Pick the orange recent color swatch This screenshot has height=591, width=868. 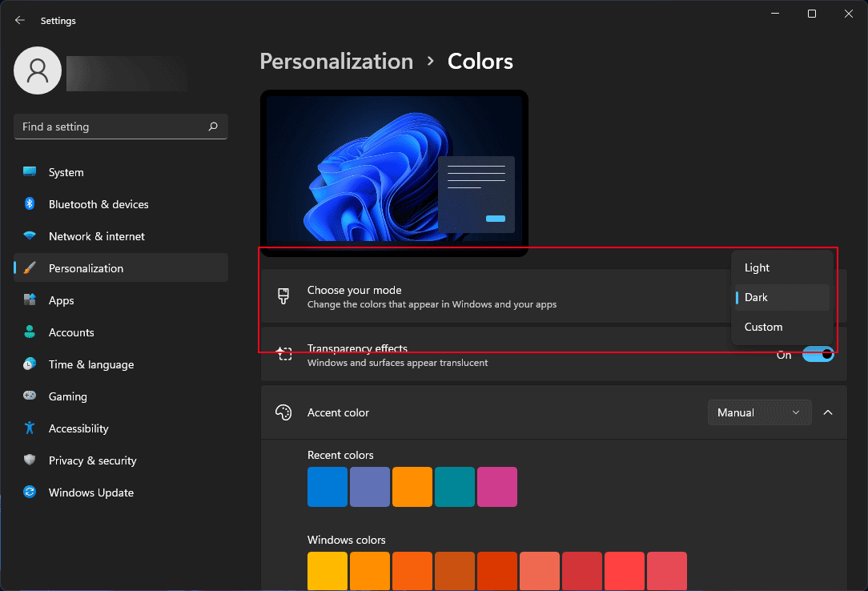tap(412, 486)
